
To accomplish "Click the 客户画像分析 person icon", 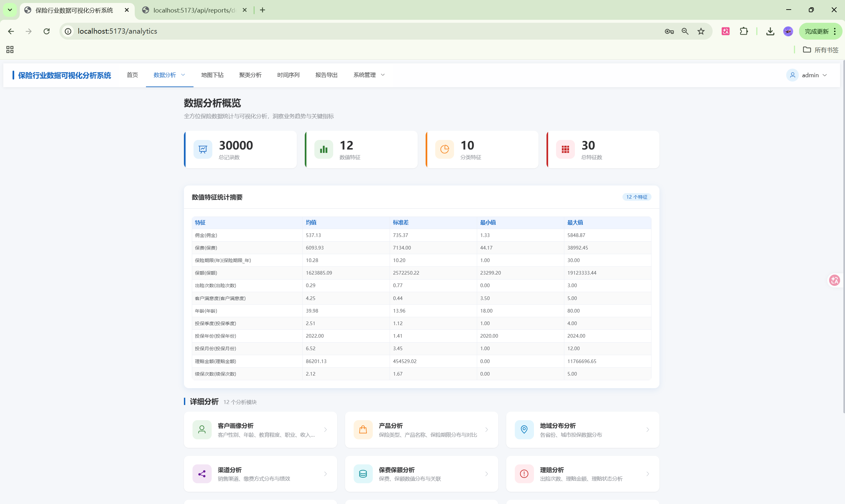I will 202,430.
